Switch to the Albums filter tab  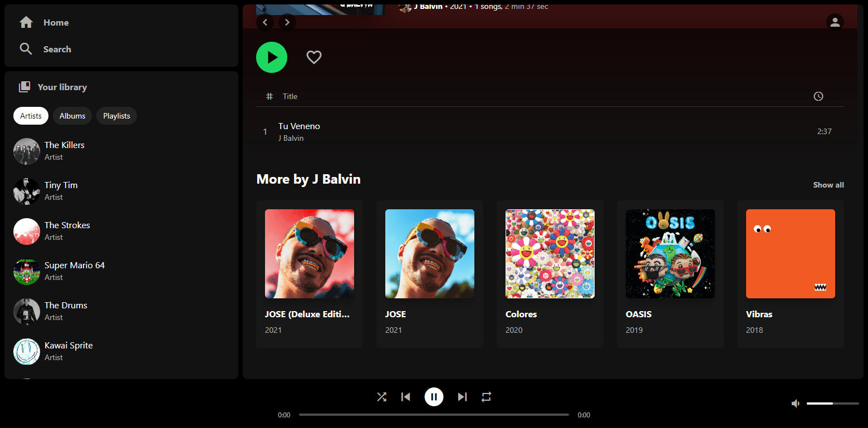[x=72, y=116]
